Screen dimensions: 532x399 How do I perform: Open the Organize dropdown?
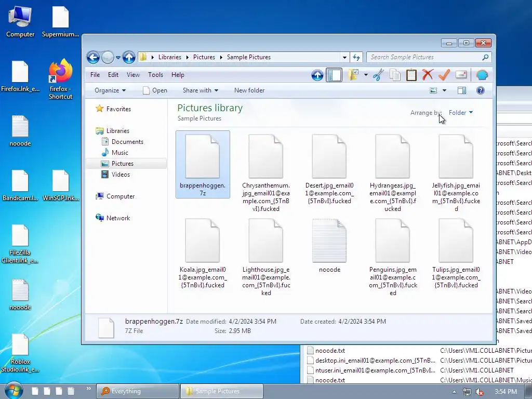(110, 90)
